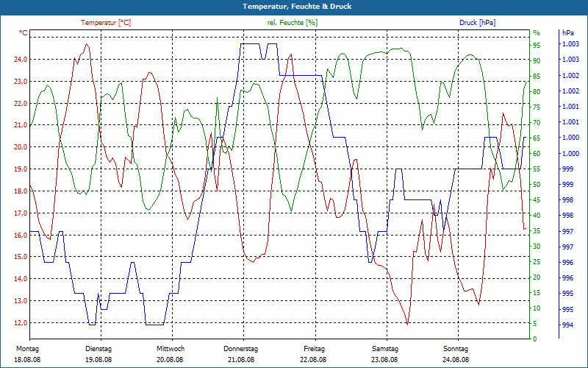The image size is (588, 368).
Task: Click the 75 humidity axis value
Action: (x=537, y=107)
